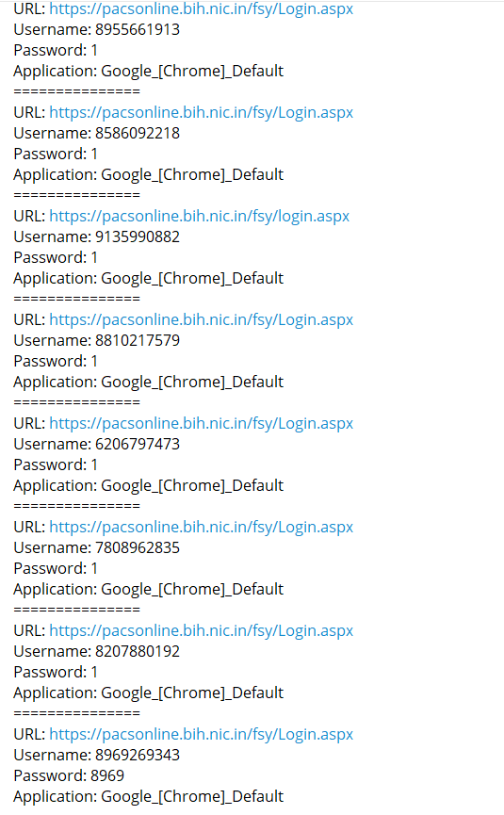This screenshot has width=504, height=815.
Task: Open the login link above username ending 0192
Action: [x=201, y=630]
